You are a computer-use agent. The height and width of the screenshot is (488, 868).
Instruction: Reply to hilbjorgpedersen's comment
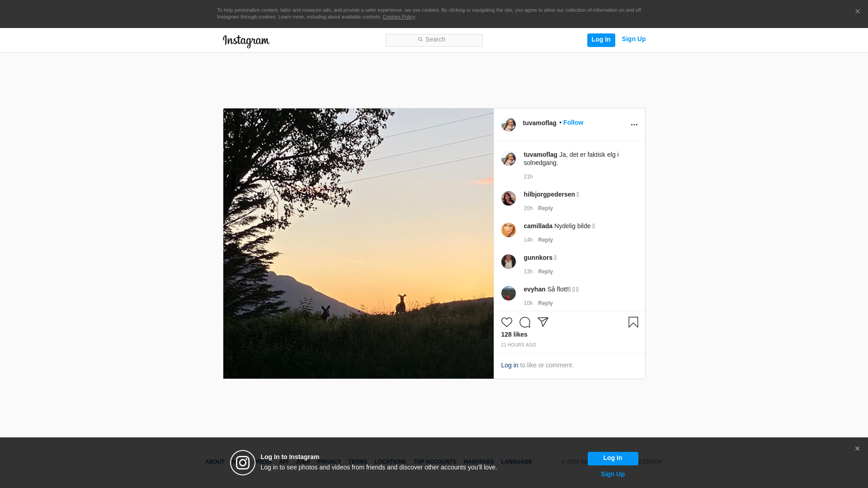[x=545, y=208]
